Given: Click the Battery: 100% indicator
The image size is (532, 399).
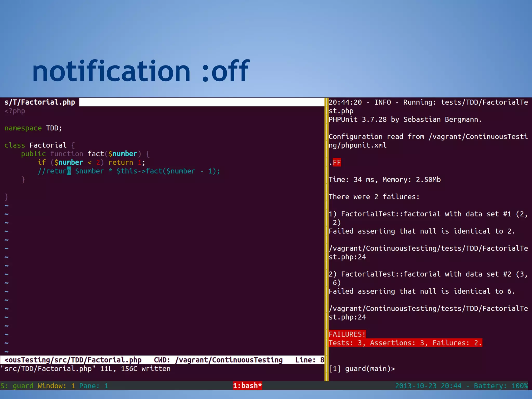Looking at the screenshot, I should pyautogui.click(x=501, y=385).
